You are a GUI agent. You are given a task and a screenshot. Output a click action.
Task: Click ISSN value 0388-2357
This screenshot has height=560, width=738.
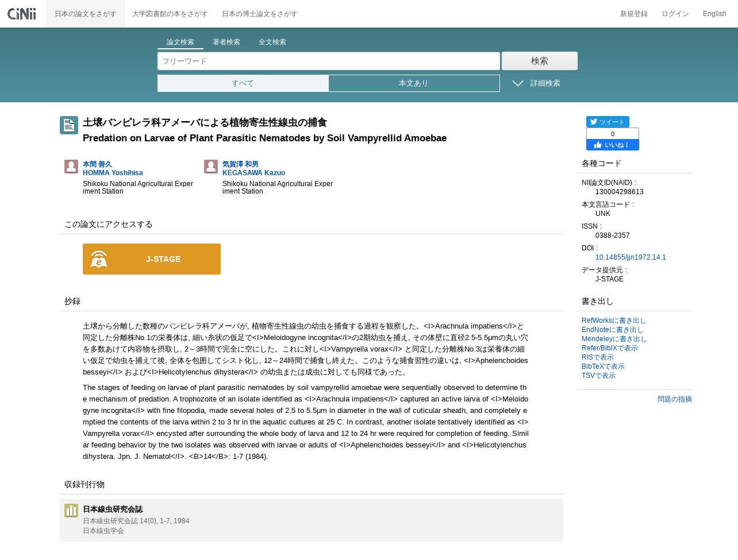pos(613,235)
